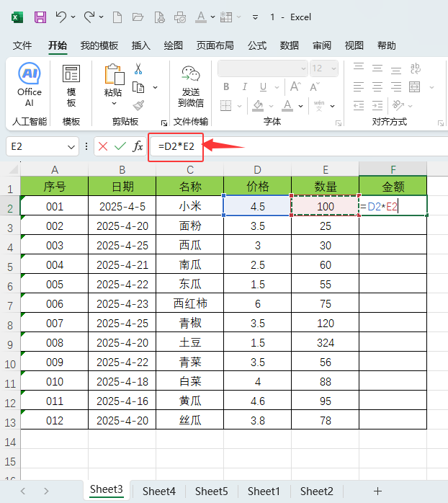Click the quick print icon
Image resolution: width=448 pixels, height=503 pixels.
[x=180, y=17]
